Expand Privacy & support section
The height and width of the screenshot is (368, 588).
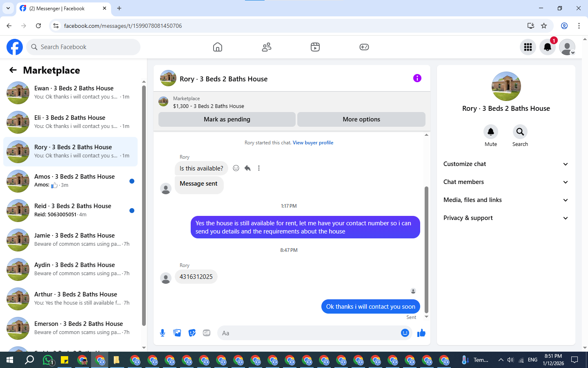[506, 218]
